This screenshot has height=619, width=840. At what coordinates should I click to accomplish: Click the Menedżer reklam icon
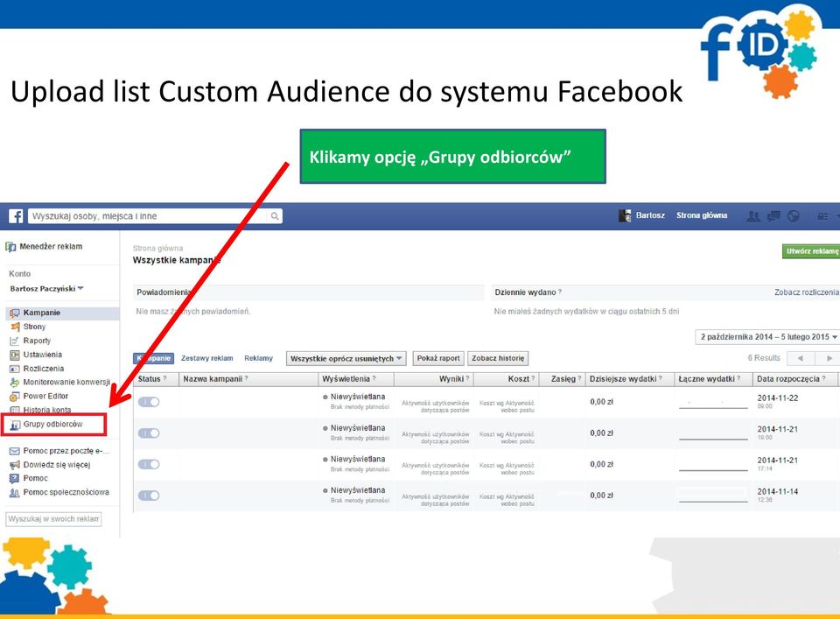point(10,247)
